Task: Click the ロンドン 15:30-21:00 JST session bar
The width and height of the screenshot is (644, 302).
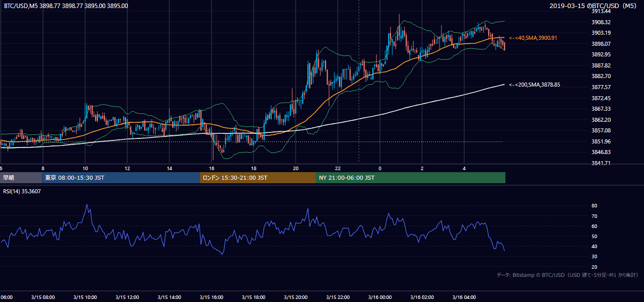Action: [258, 178]
